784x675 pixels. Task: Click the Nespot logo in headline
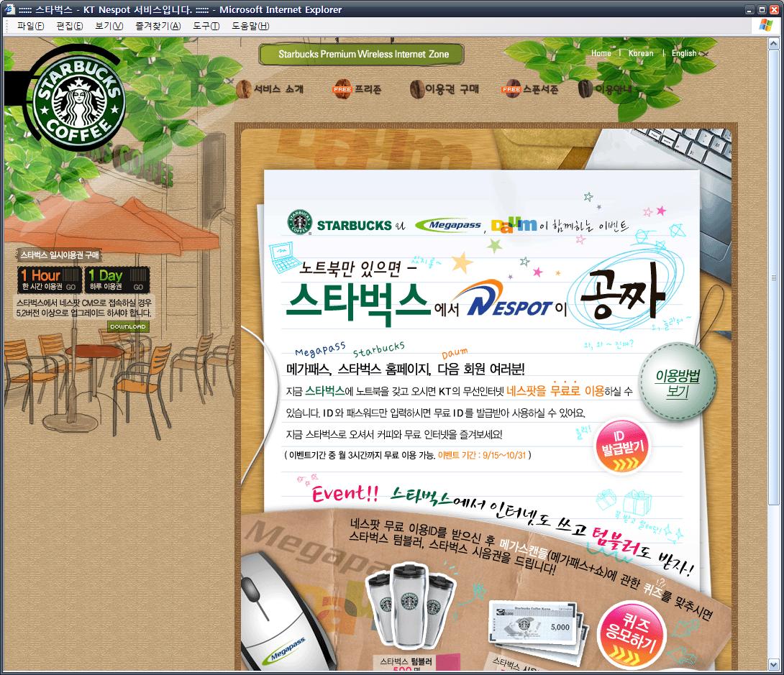[510, 300]
